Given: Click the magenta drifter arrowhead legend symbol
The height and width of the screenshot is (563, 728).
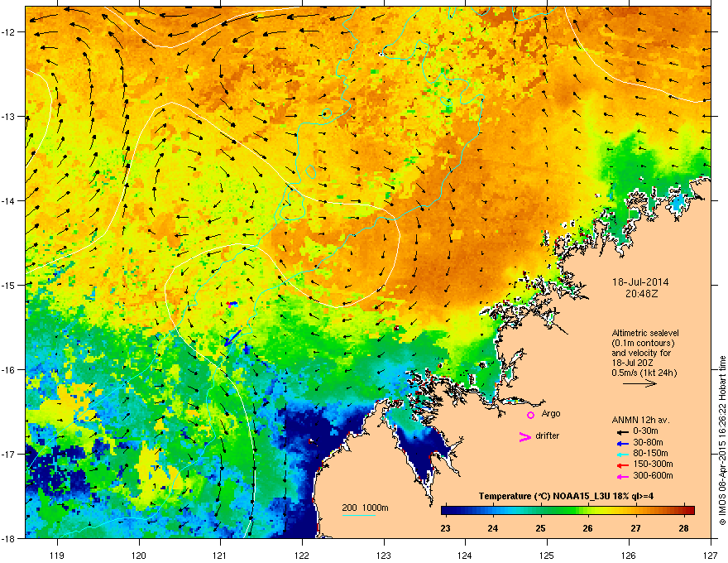Looking at the screenshot, I should 524,436.
